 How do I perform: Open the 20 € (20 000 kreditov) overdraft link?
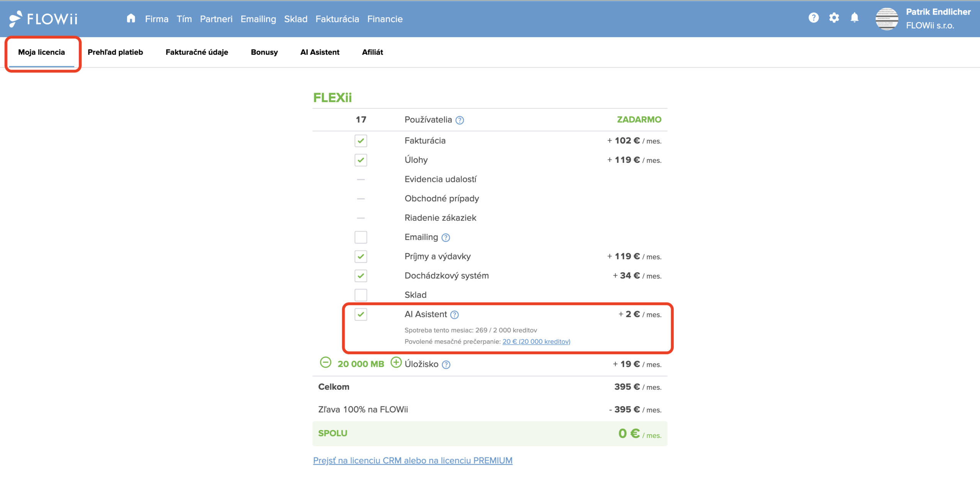536,342
